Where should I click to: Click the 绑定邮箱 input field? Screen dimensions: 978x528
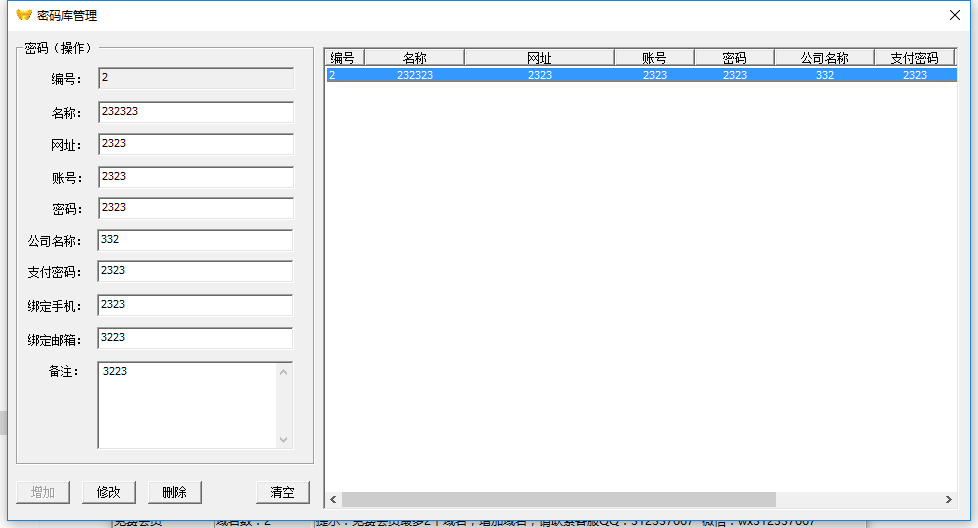click(196, 338)
